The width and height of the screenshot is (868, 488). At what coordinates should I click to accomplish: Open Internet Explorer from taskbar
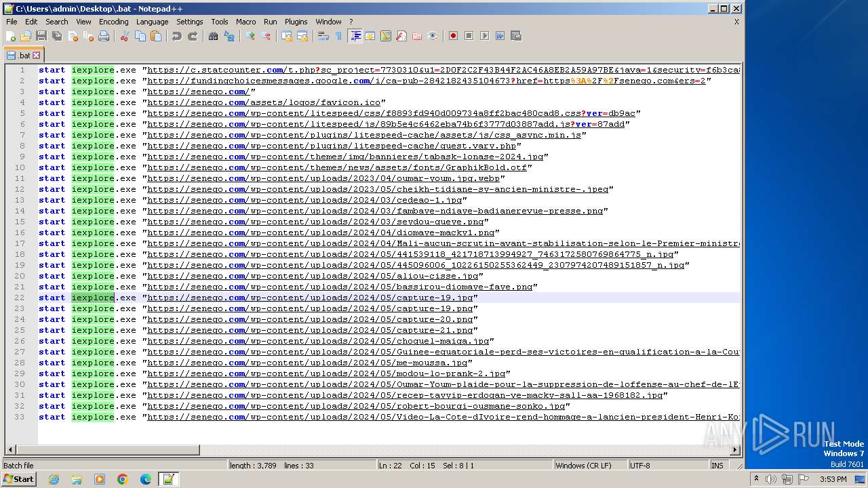point(54,479)
